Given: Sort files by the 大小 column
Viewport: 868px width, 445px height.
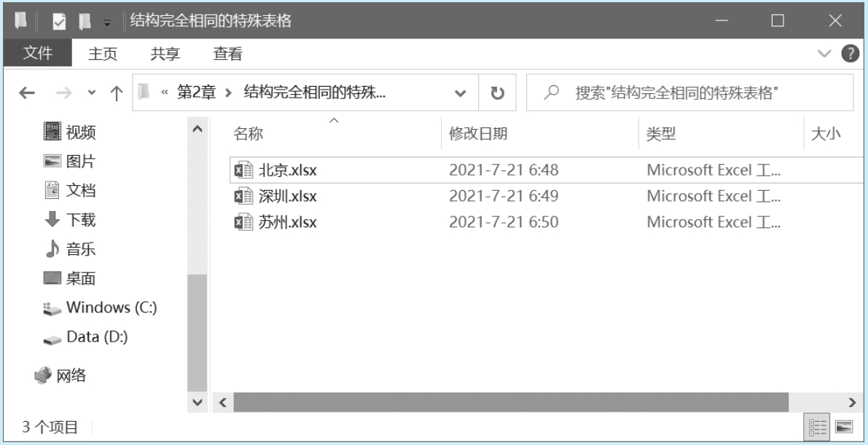Looking at the screenshot, I should [826, 133].
